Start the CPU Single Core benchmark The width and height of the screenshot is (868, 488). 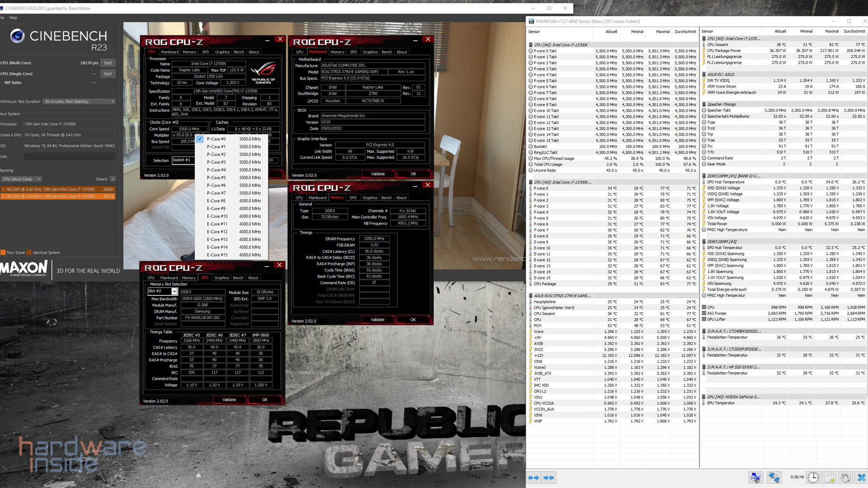108,74
